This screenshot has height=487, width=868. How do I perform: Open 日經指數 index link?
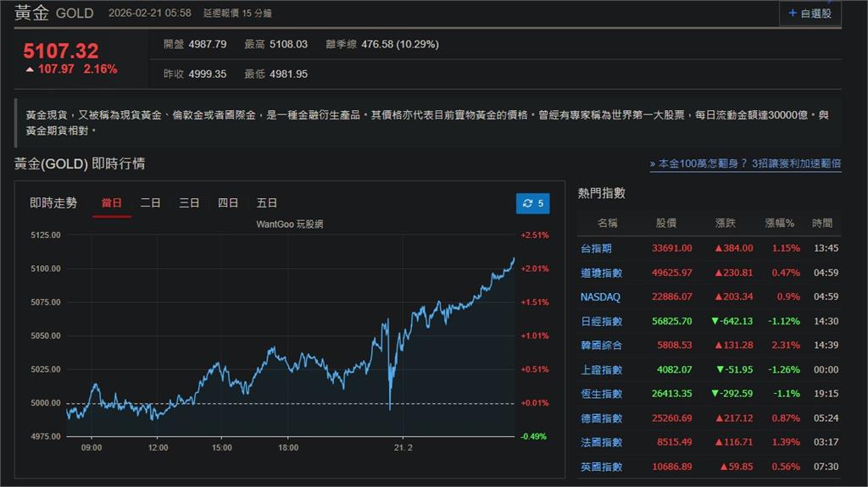coord(601,322)
